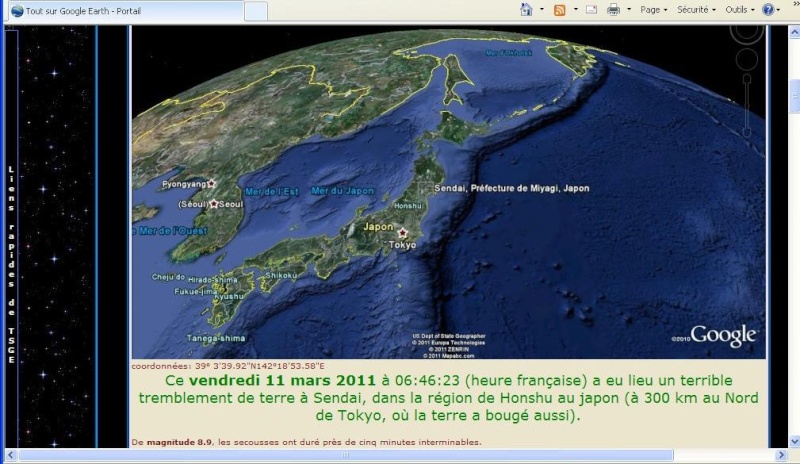This screenshot has height=464, width=800.
Task: Click the bold 'vendredi 11 mars 2011' text
Action: (x=282, y=380)
